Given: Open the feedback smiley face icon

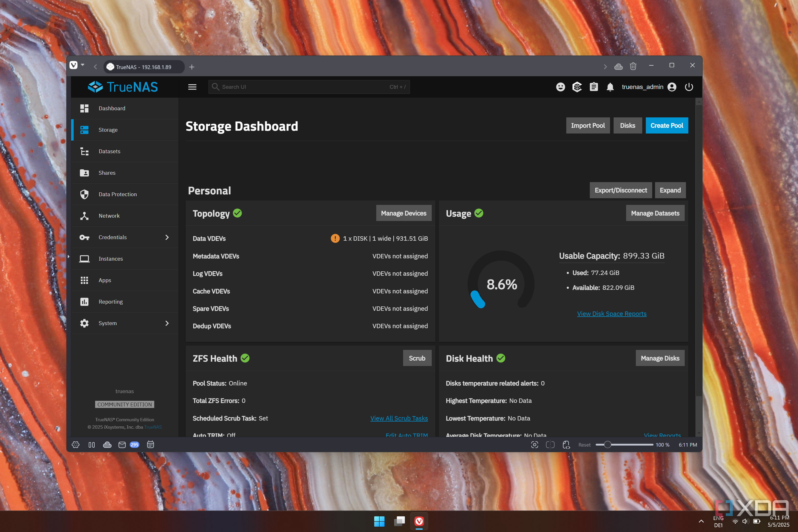Looking at the screenshot, I should (560, 87).
